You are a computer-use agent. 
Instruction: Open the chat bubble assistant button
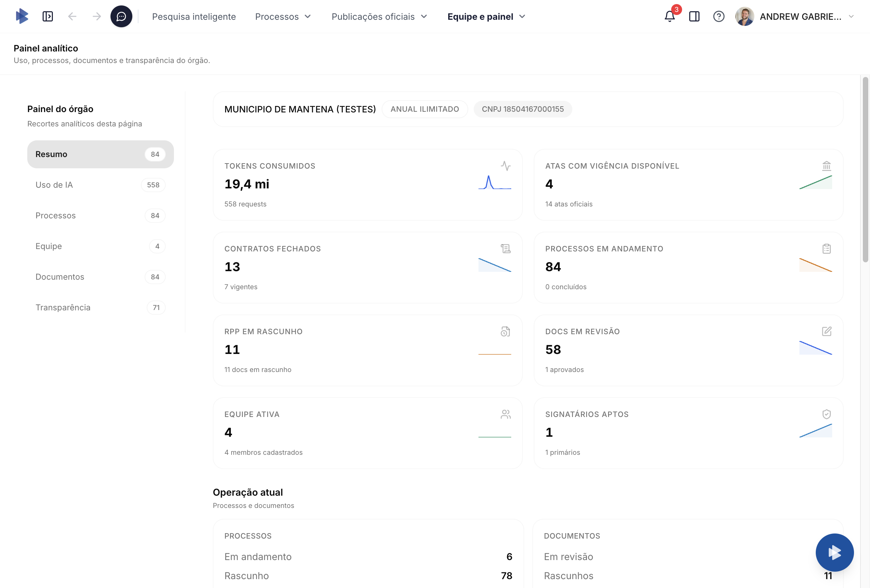tap(121, 16)
